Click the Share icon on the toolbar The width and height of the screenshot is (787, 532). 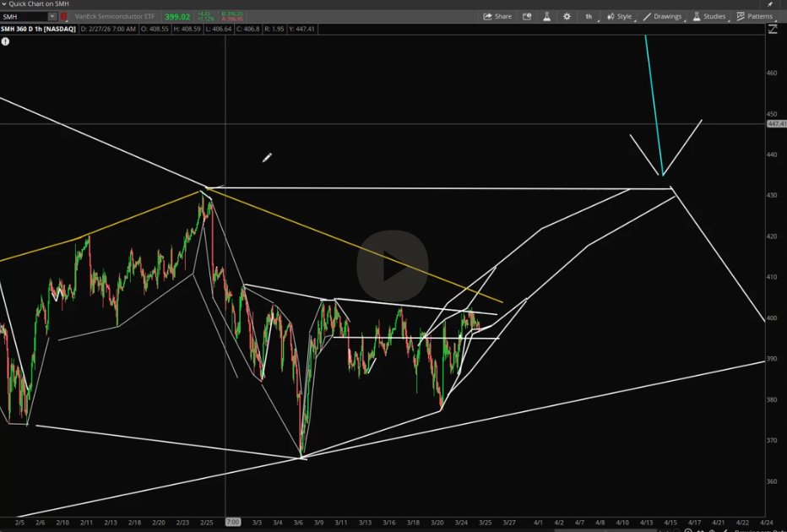point(487,16)
